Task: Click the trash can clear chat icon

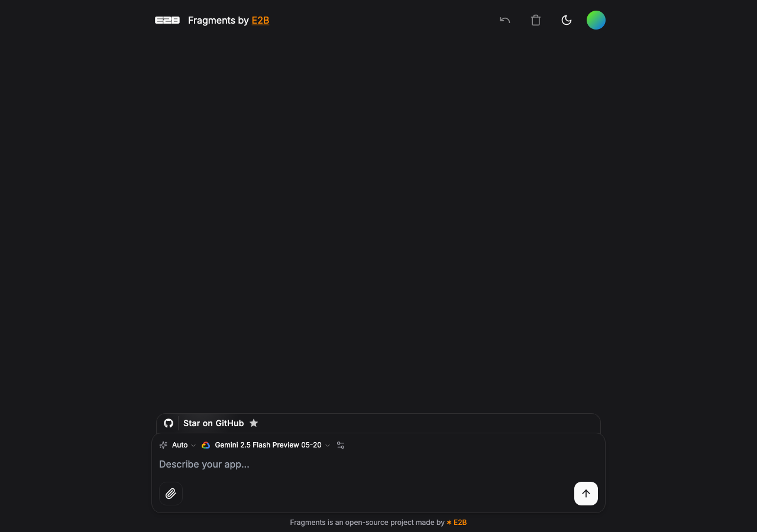Action: (536, 20)
